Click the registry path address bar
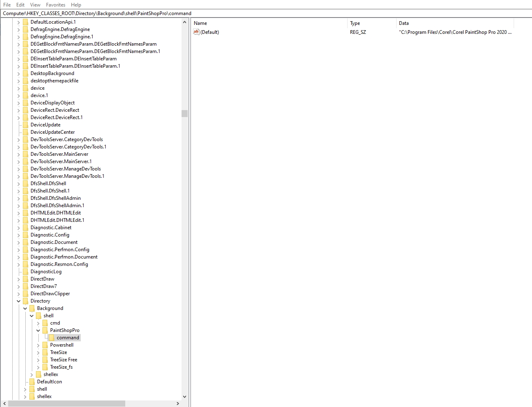 [266, 13]
